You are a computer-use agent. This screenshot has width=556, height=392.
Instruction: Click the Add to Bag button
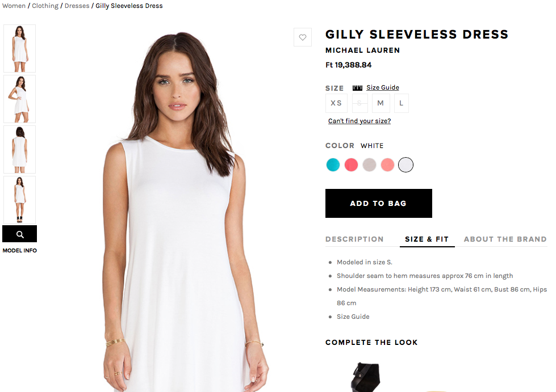379,203
